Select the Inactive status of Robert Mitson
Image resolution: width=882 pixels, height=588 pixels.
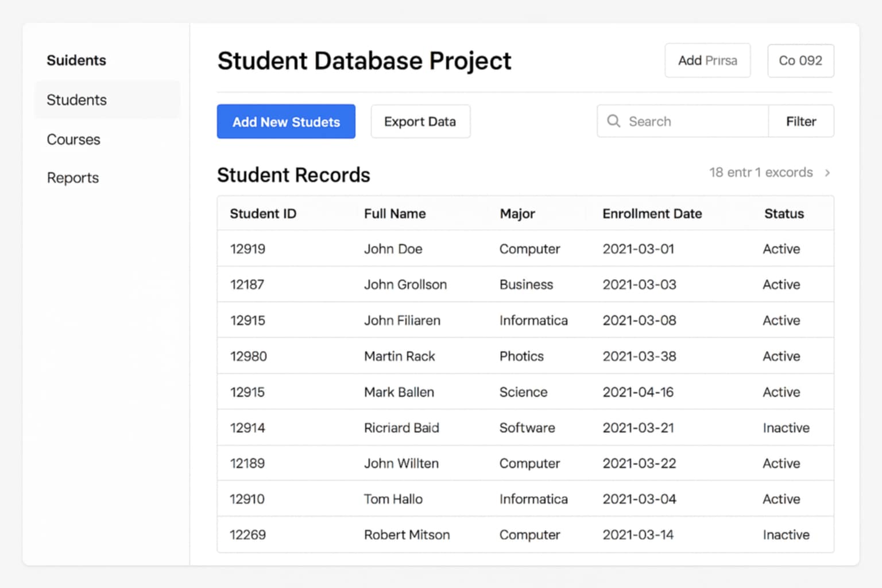tap(786, 535)
